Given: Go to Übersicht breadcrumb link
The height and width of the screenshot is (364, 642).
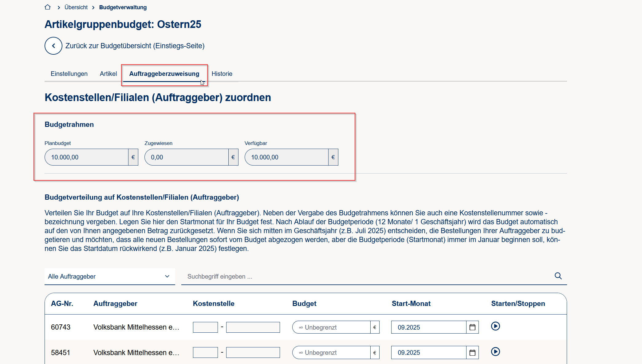Looking at the screenshot, I should pyautogui.click(x=76, y=7).
